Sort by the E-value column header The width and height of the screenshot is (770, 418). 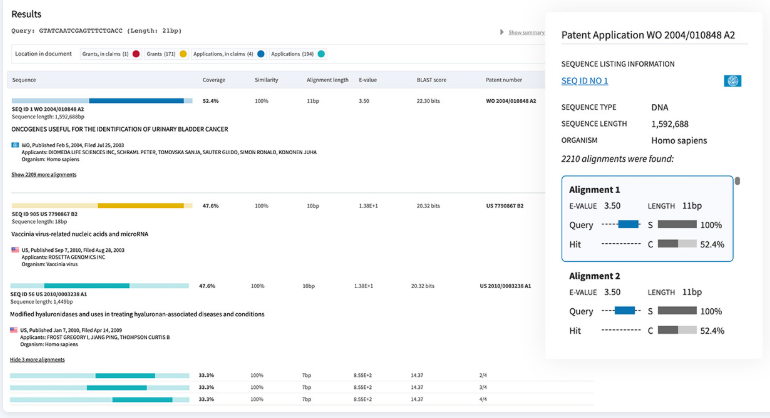[x=367, y=79]
